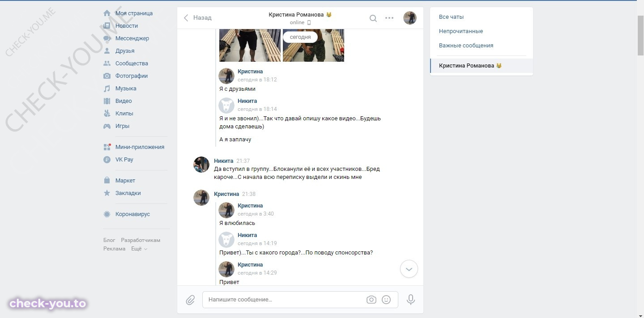Click the Мини-приложения icon
The width and height of the screenshot is (644, 318).
pos(107,147)
